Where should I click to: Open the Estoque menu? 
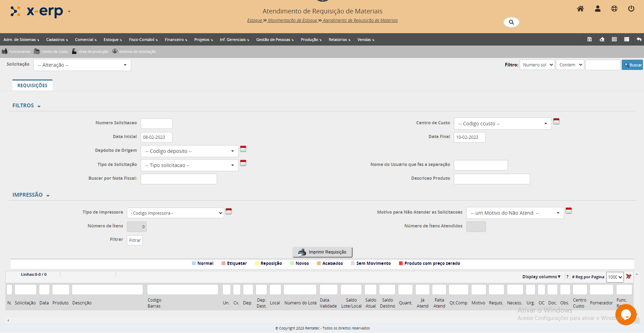(112, 40)
